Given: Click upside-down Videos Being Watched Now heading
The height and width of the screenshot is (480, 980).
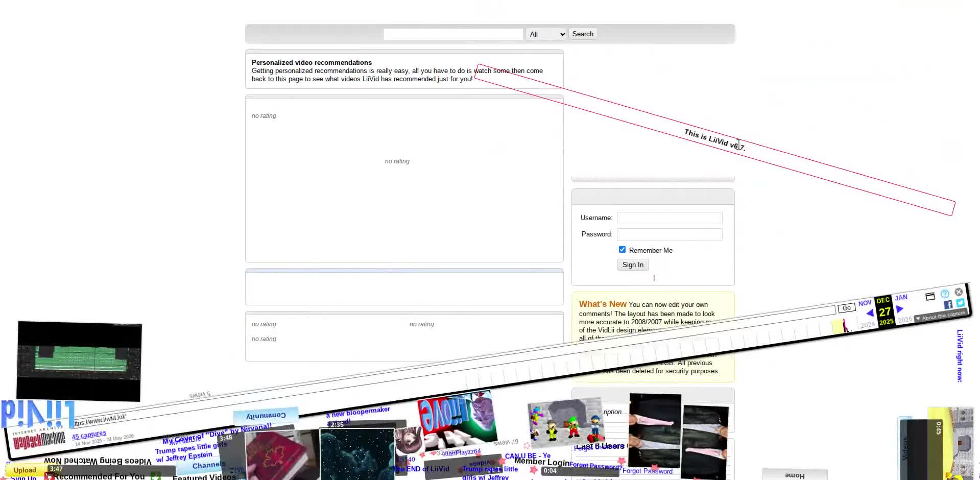Looking at the screenshot, I should tap(98, 461).
